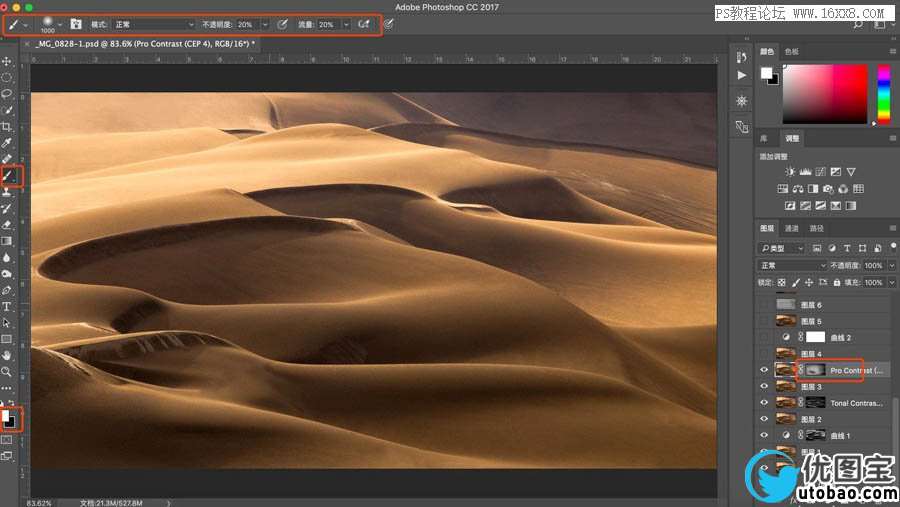Show the hidden 图层 6 layer
Screen dimensions: 900x507
[764, 304]
